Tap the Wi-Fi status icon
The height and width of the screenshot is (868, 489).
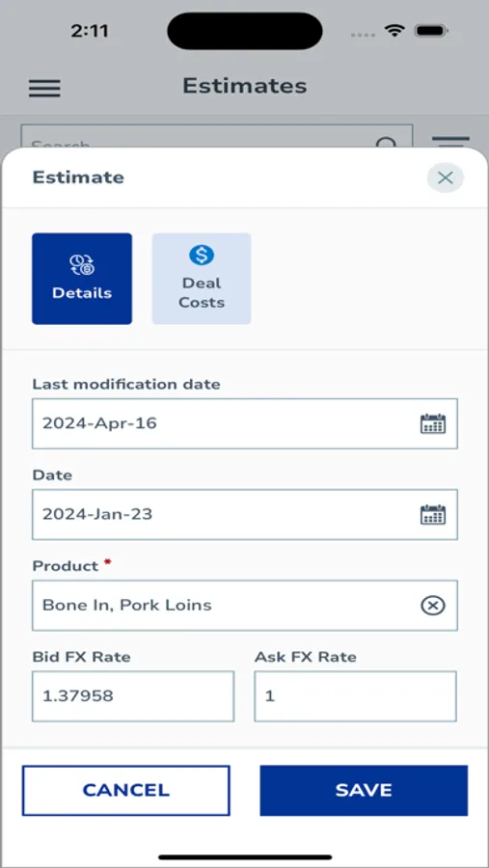pos(394,31)
